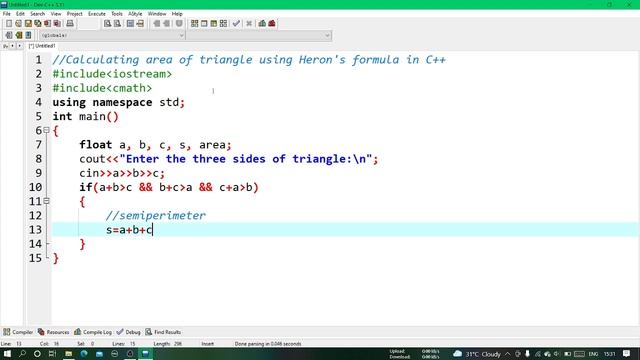Show hidden system tray icons chevron

tap(507, 354)
